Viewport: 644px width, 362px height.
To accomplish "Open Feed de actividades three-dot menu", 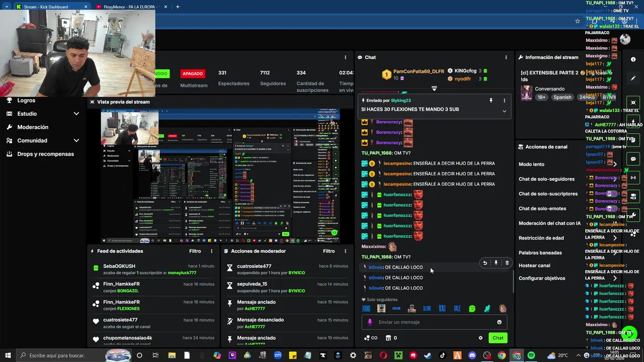I will (211, 251).
